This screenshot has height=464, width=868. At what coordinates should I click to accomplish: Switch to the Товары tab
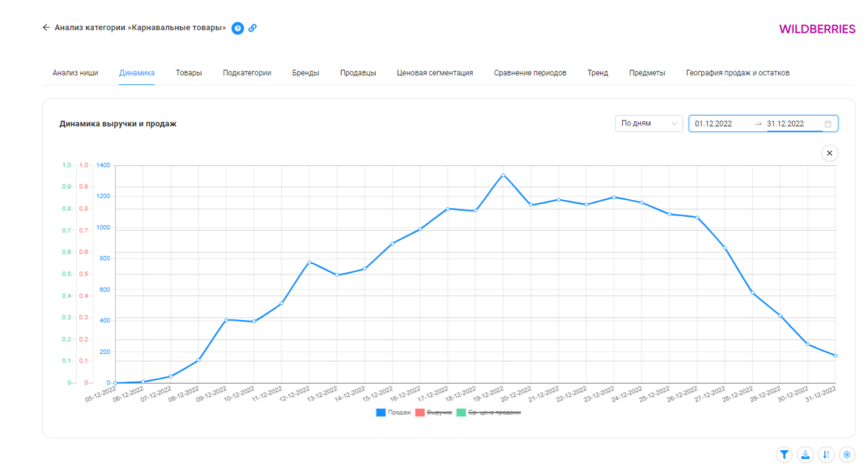[x=189, y=73]
